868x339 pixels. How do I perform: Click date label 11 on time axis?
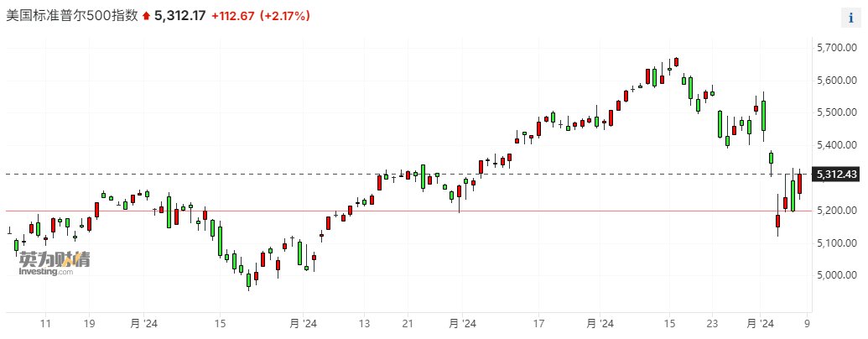tap(46, 323)
